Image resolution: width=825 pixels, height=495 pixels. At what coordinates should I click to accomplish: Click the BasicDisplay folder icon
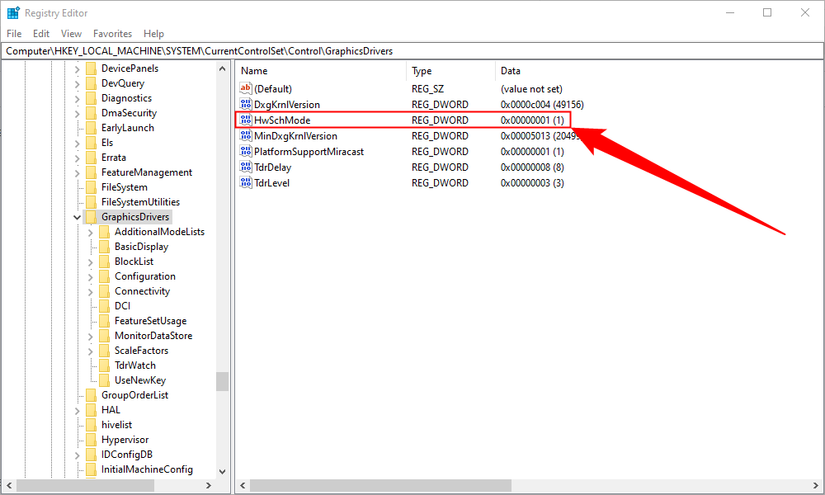point(104,246)
